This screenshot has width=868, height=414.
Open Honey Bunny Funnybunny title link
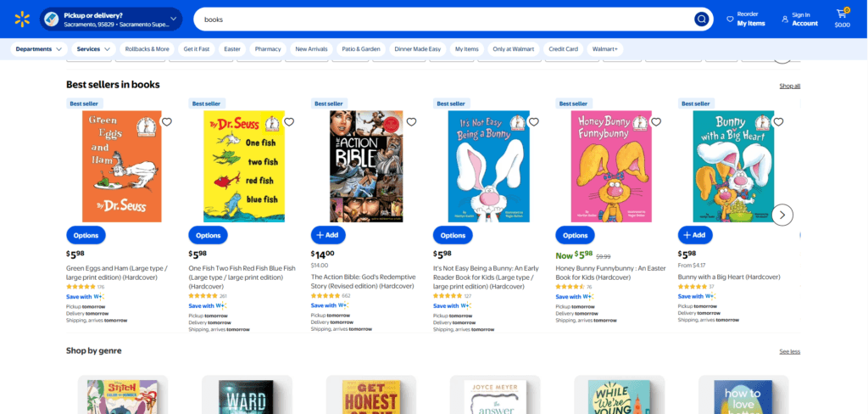(x=610, y=272)
